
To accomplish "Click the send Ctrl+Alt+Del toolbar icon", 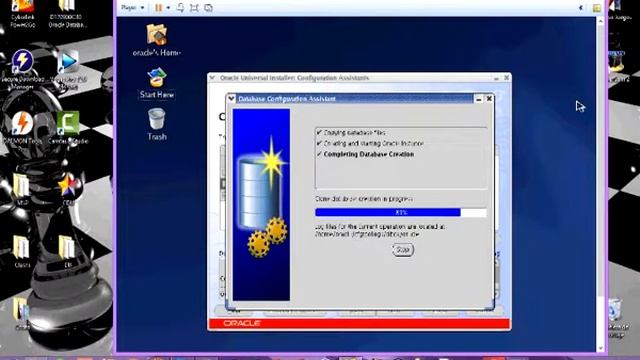I will (x=180, y=8).
